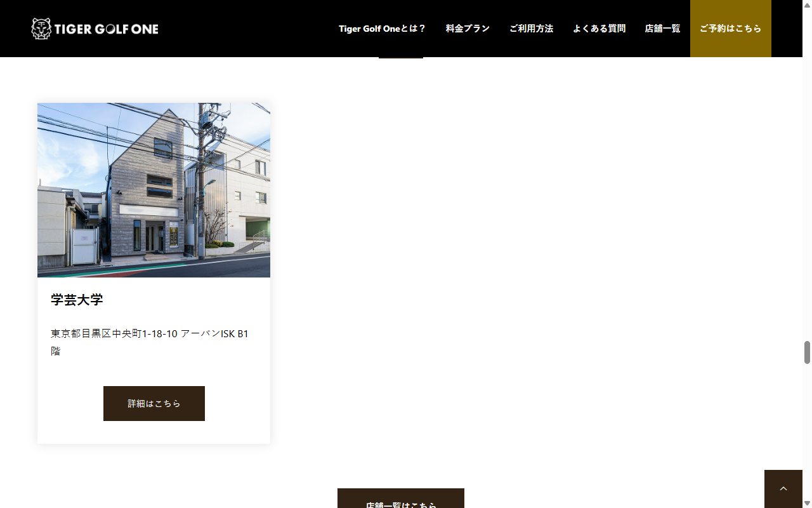Open the 料金プラン menu item
This screenshot has width=812, height=508.
[x=468, y=29]
